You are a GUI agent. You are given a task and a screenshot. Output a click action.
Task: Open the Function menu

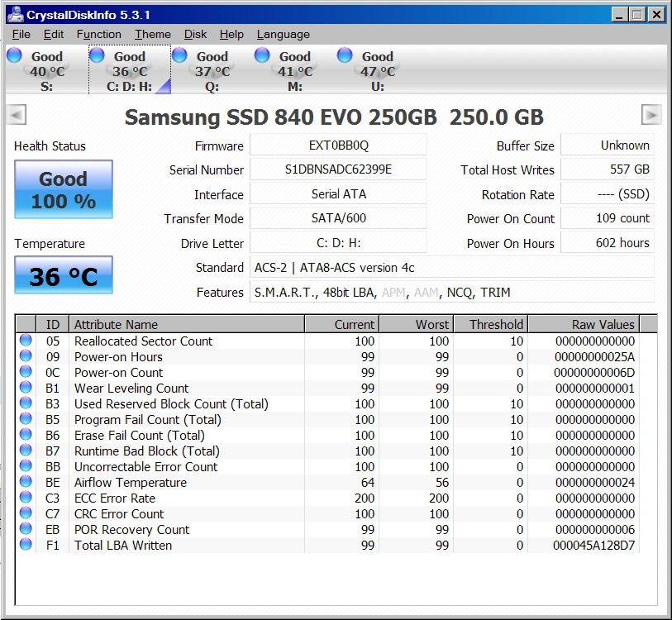(x=99, y=34)
